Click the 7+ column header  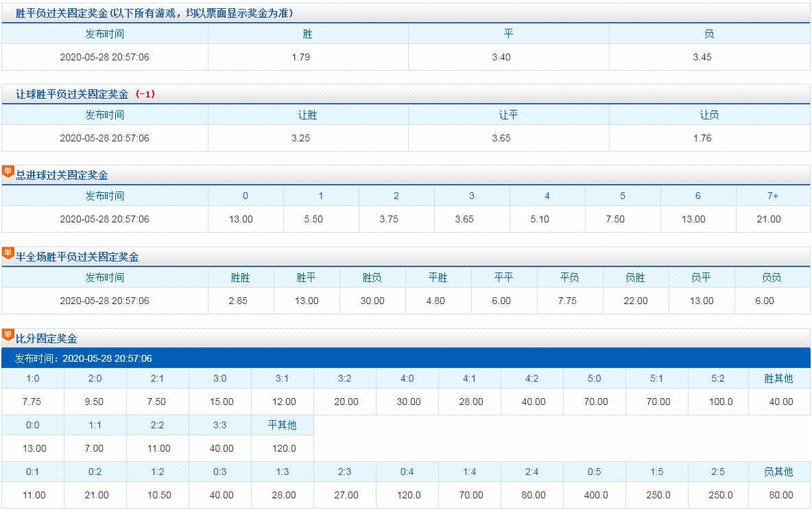773,196
